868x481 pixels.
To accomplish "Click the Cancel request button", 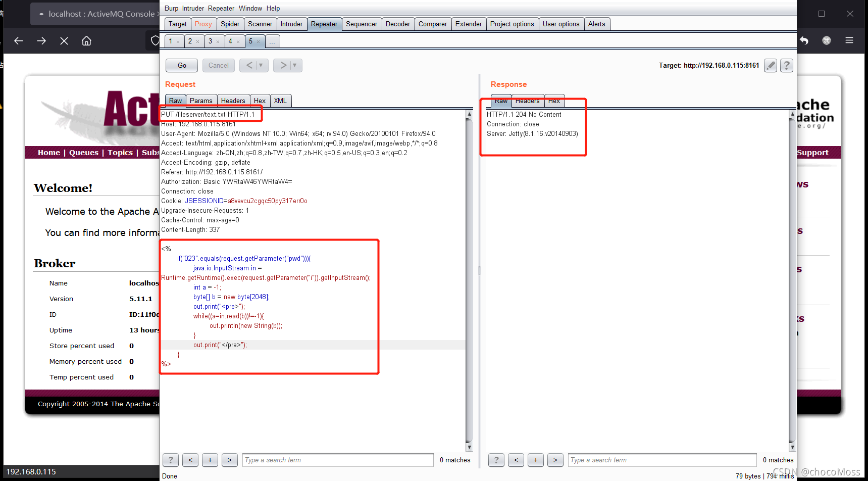I will click(218, 65).
